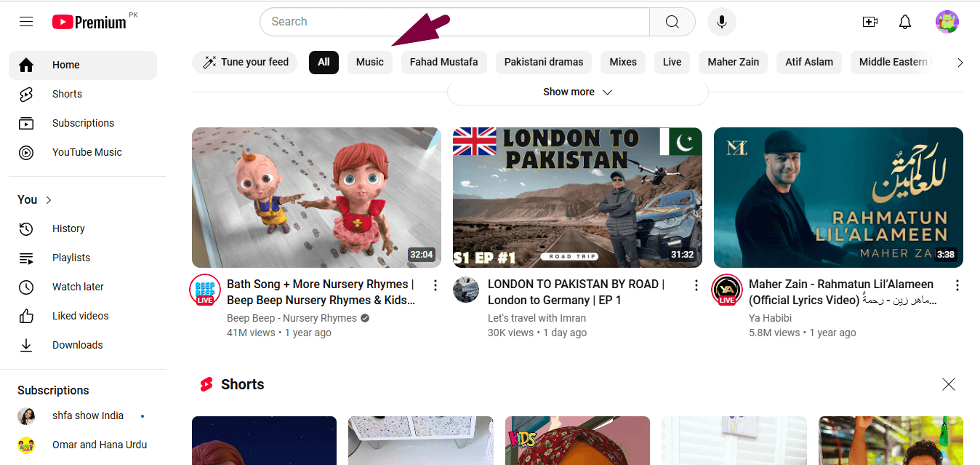Open the Rahmatun Lil'Alameen video title

(x=843, y=292)
